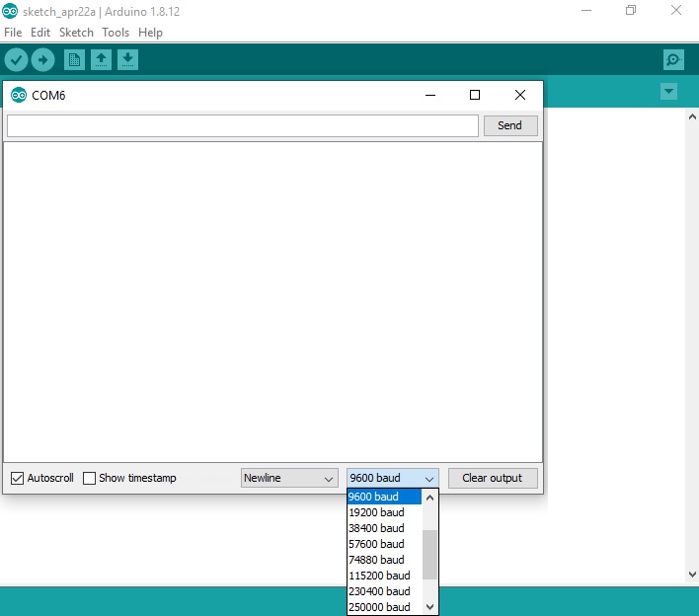Enable the Show timestamp checkbox
Image resolution: width=699 pixels, height=616 pixels.
[89, 478]
